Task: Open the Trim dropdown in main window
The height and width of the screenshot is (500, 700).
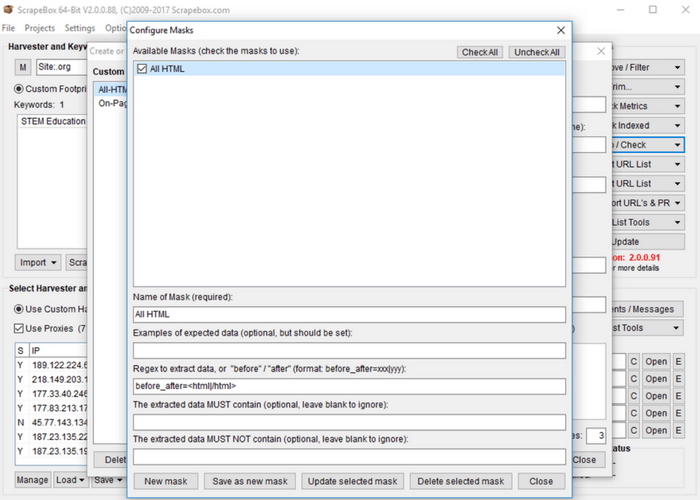Action: [x=647, y=87]
